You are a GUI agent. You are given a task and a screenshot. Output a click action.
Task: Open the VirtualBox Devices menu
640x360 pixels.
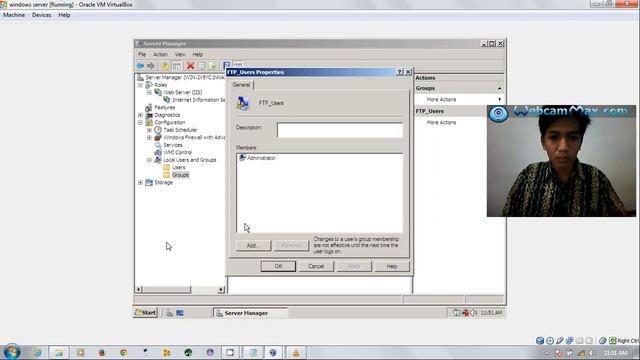pos(42,15)
